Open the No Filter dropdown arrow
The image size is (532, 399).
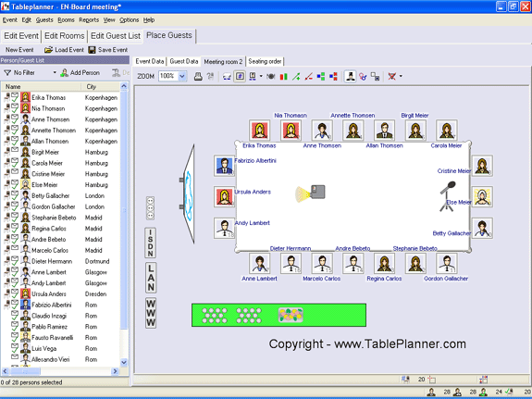[55, 72]
